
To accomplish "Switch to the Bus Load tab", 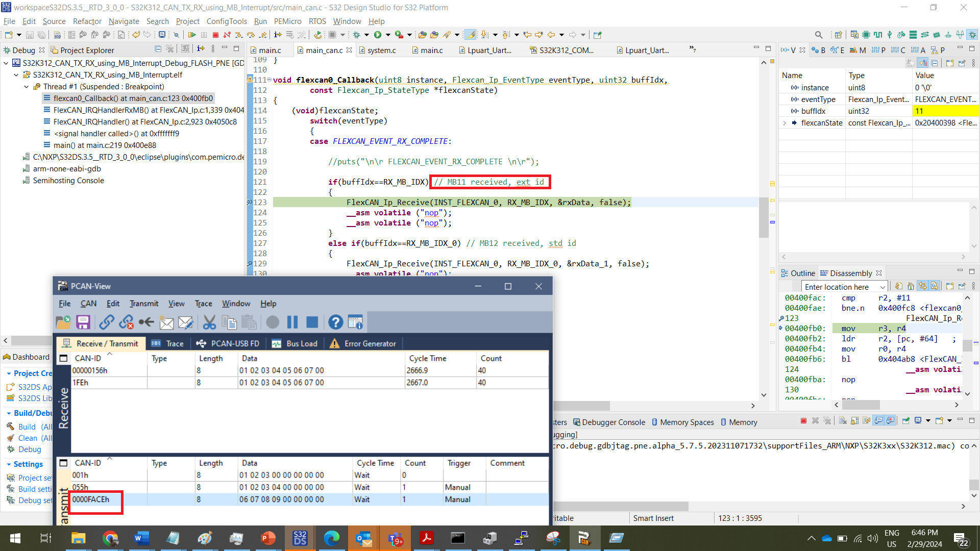I will pyautogui.click(x=302, y=343).
